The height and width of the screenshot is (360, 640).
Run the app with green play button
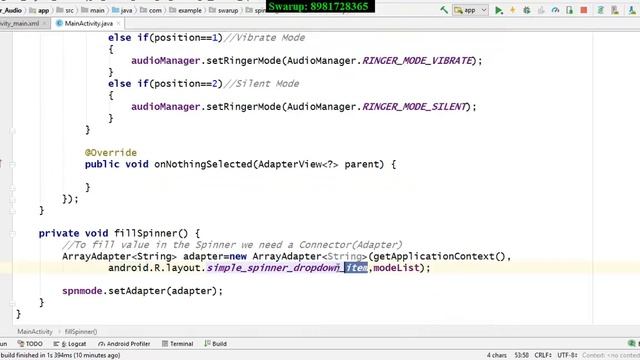[x=498, y=10]
